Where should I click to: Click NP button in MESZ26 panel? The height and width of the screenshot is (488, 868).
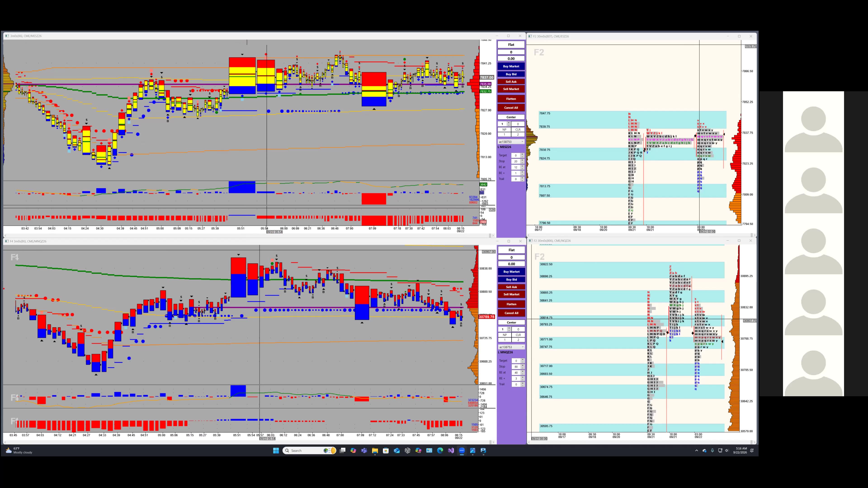(504, 130)
